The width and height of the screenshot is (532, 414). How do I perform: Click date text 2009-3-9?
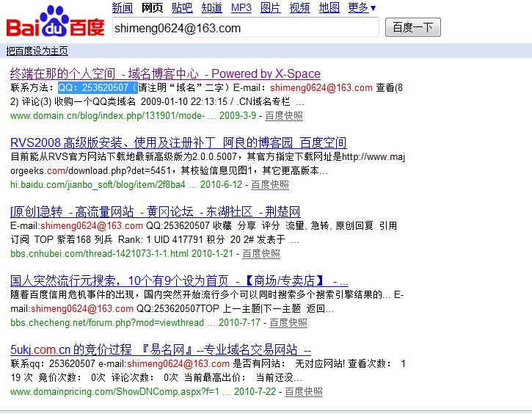(x=238, y=116)
